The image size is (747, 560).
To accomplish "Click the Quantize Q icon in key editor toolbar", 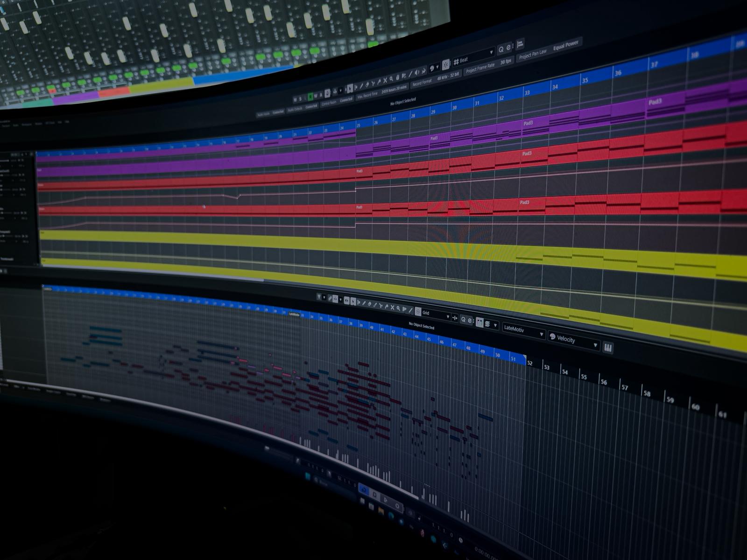I will pyautogui.click(x=463, y=320).
